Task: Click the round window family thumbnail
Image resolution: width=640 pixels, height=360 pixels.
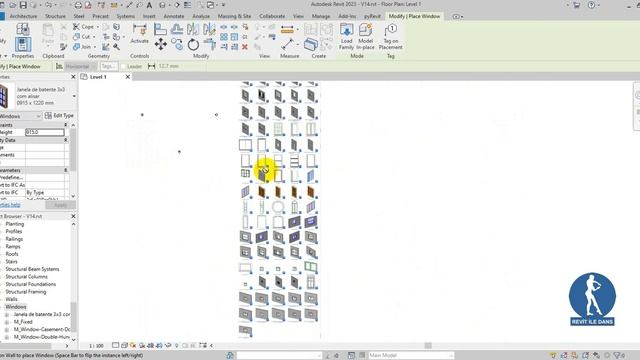Action: pyautogui.click(x=278, y=207)
